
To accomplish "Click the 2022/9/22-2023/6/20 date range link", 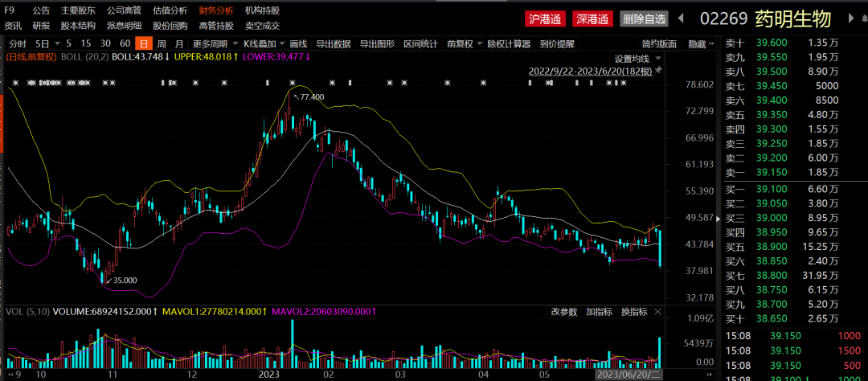I will coord(590,71).
